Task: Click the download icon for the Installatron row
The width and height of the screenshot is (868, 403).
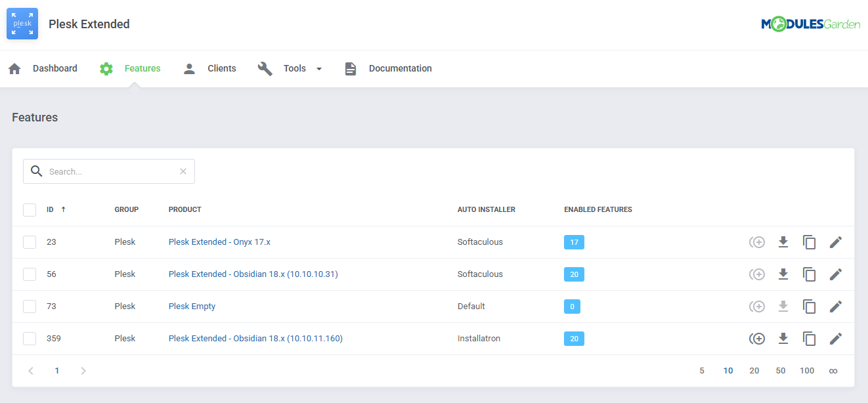Action: coord(783,338)
